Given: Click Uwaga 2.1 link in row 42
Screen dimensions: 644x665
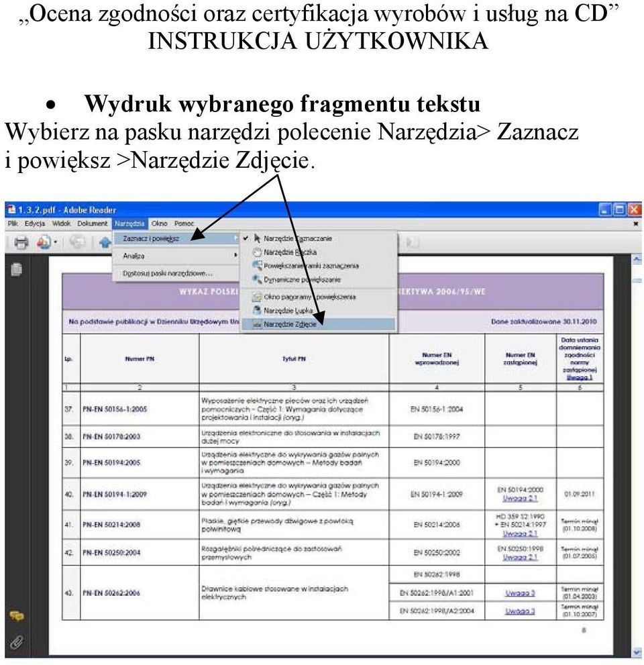Looking at the screenshot, I should pos(520,557).
